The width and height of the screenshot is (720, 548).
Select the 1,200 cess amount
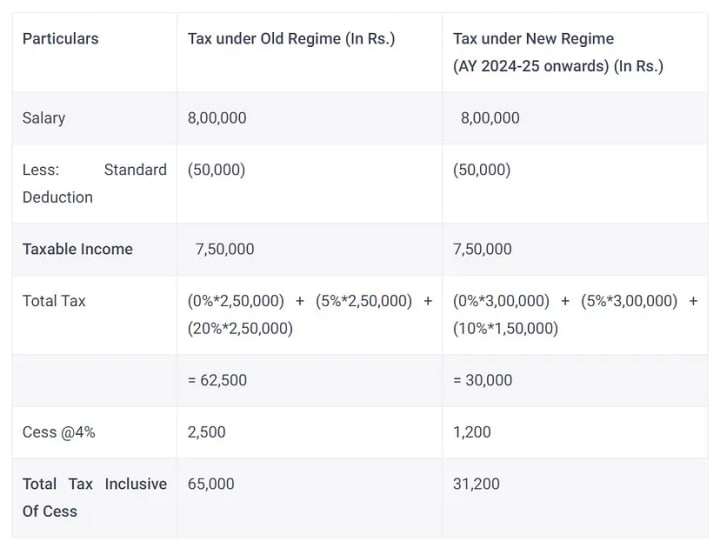pyautogui.click(x=471, y=432)
